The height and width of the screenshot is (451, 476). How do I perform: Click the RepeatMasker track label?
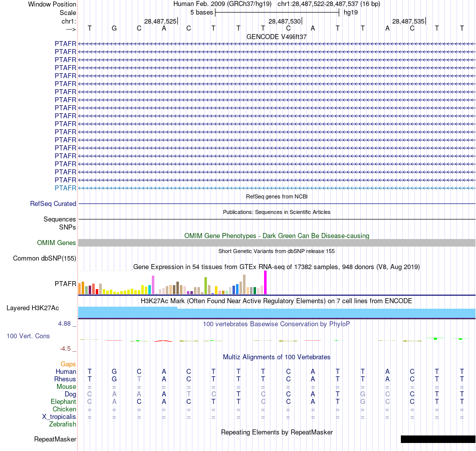click(x=55, y=439)
